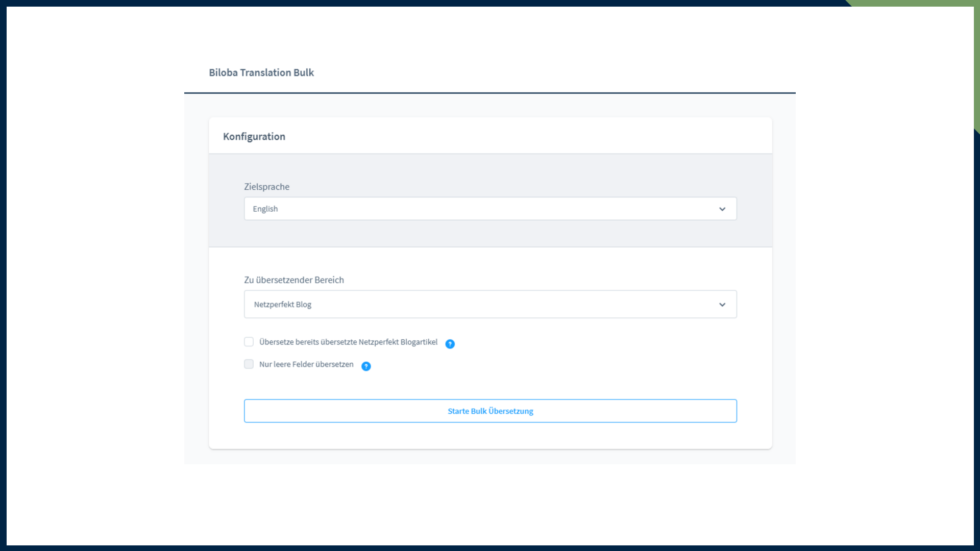The image size is (980, 551).
Task: Click the dark divider line under the page title
Action: (x=490, y=93)
